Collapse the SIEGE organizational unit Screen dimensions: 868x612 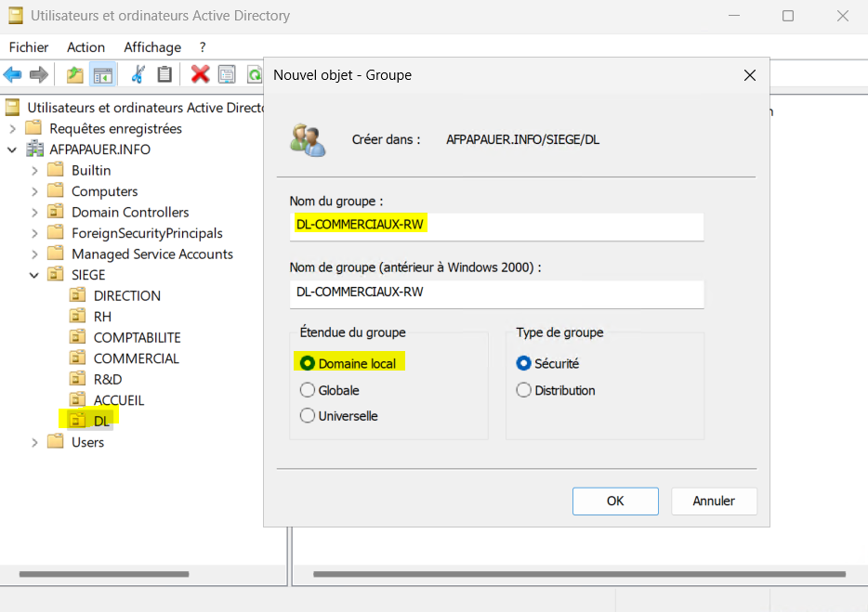coord(34,275)
